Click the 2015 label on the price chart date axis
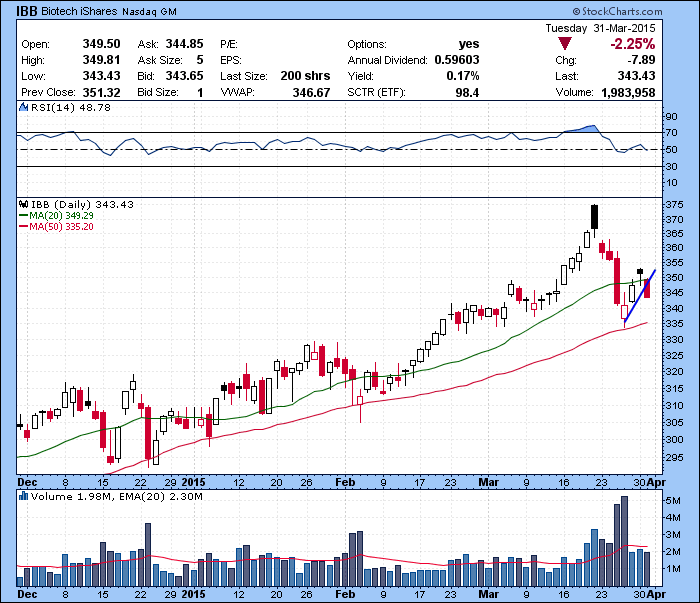700x603 pixels. pyautogui.click(x=193, y=482)
